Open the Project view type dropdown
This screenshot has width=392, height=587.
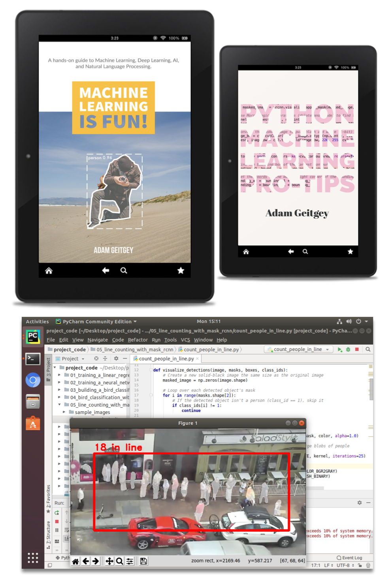tap(70, 359)
